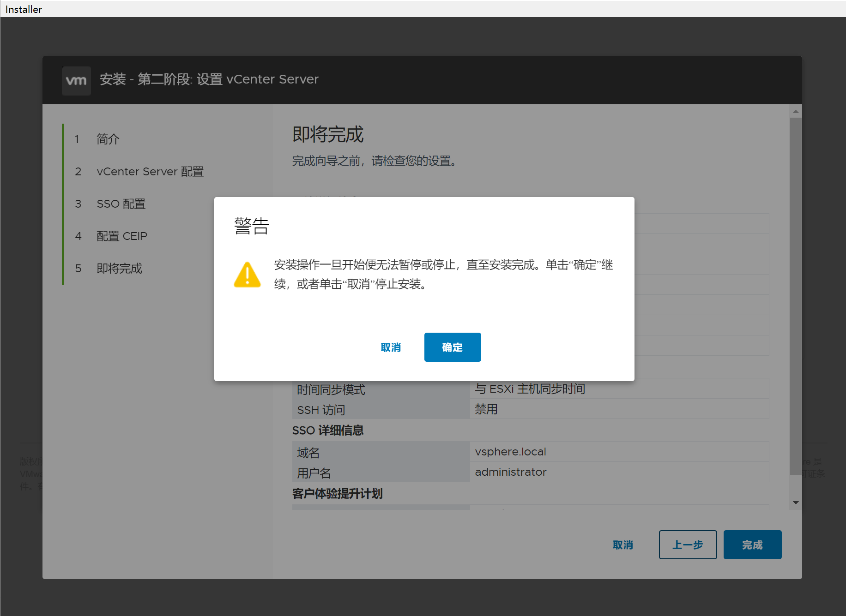The image size is (846, 616).
Task: Click the 警告 dialog title
Action: (x=252, y=226)
